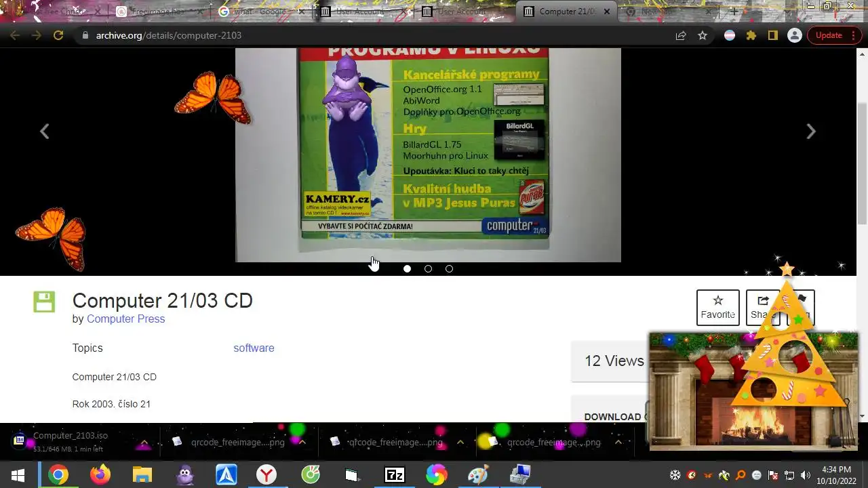Open the software topic link
This screenshot has width=868, height=488.
(x=254, y=348)
